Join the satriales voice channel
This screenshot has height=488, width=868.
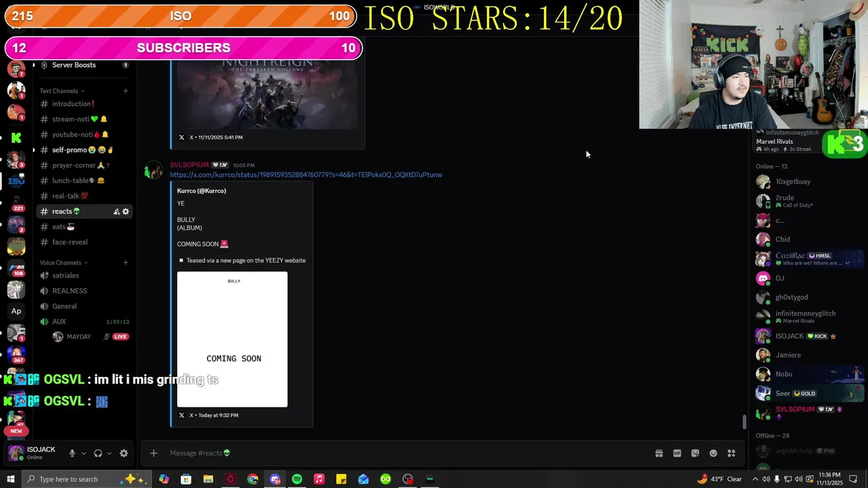coord(83,276)
